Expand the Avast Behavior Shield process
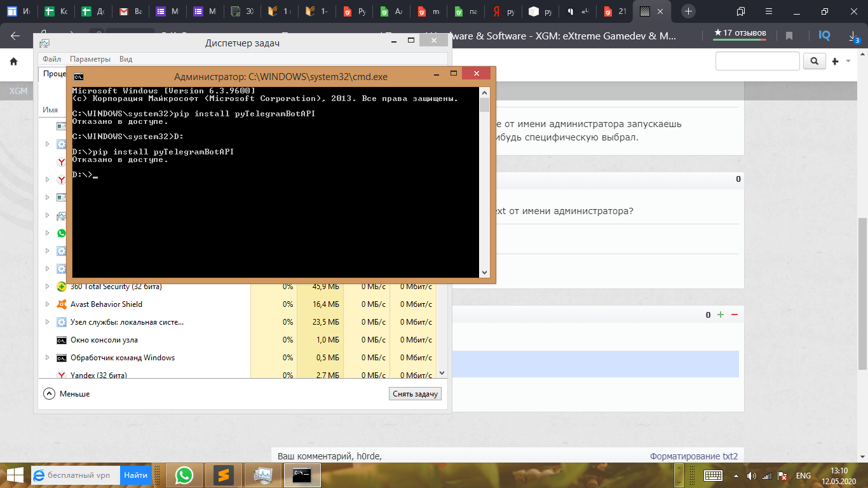Viewport: 868px width, 488px height. 47,304
